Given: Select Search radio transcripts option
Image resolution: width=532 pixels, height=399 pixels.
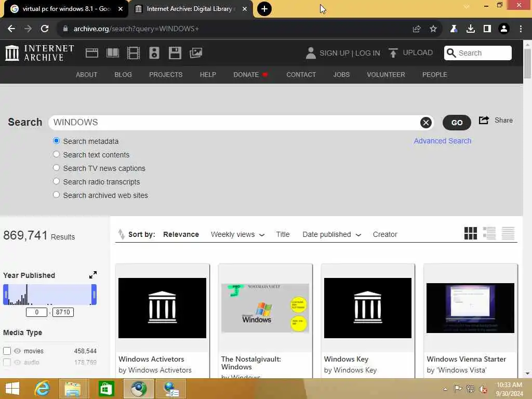Looking at the screenshot, I should (56, 181).
